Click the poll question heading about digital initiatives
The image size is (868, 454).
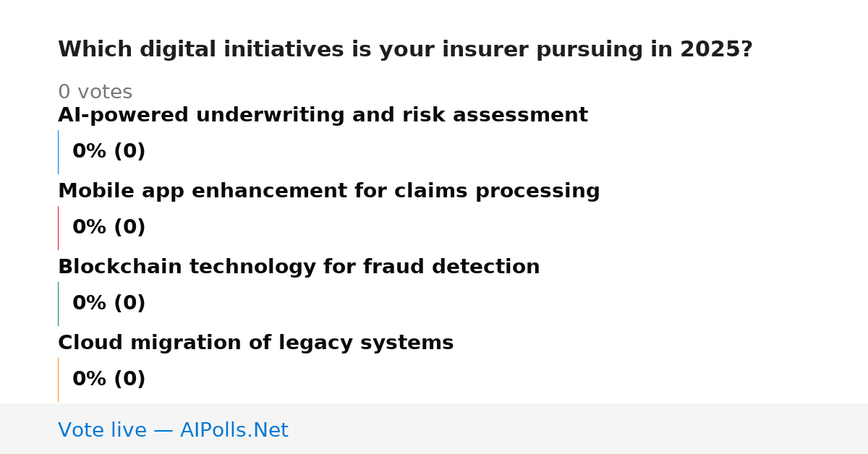coord(405,50)
